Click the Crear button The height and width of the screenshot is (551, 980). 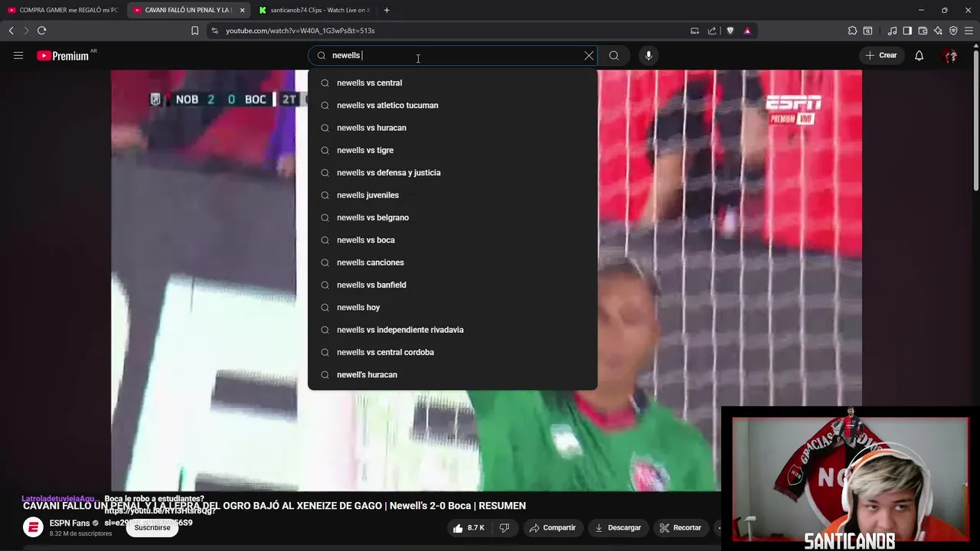[881, 55]
